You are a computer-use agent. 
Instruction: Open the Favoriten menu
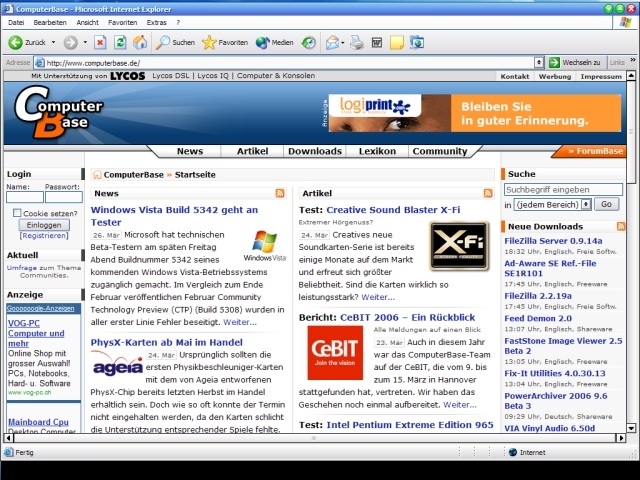[x=122, y=22]
